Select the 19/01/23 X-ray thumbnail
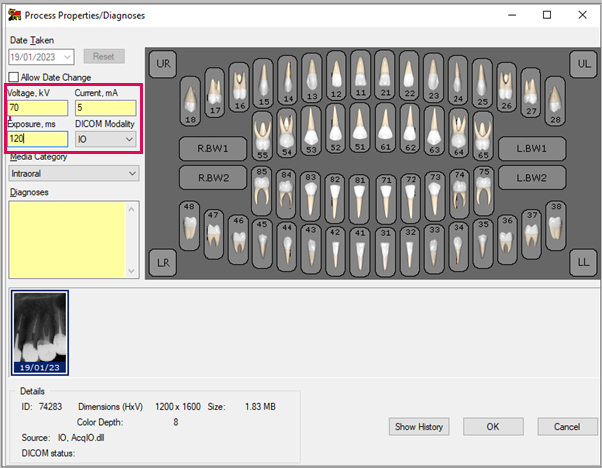This screenshot has height=468, width=602. click(x=40, y=332)
